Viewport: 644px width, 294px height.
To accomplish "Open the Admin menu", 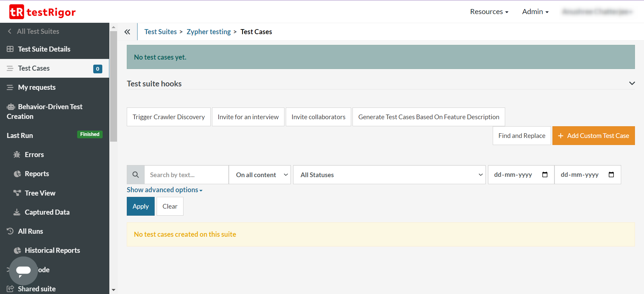I will pyautogui.click(x=535, y=12).
